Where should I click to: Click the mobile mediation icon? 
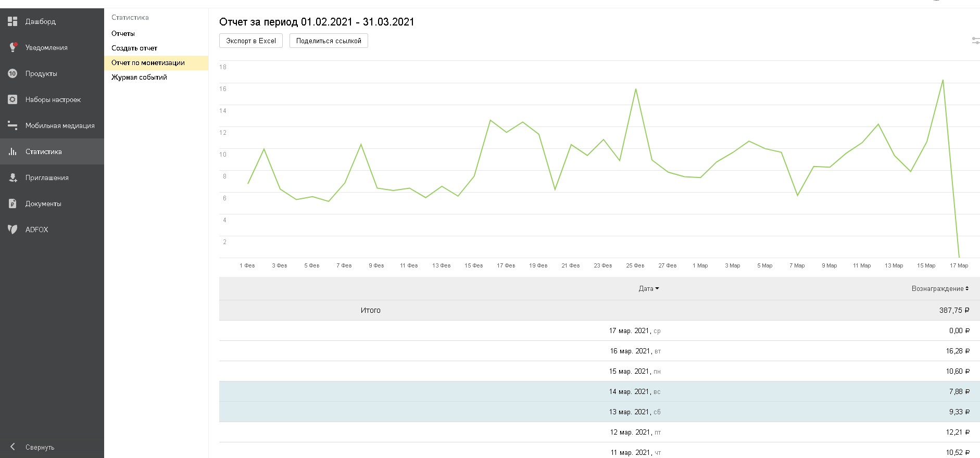point(12,125)
